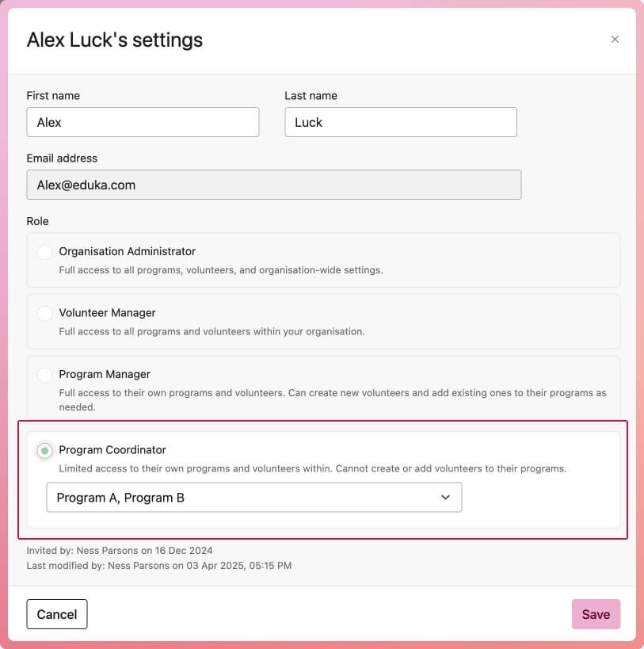This screenshot has height=649, width=644.
Task: Select the Organisation Administrator radio button
Action: click(45, 252)
